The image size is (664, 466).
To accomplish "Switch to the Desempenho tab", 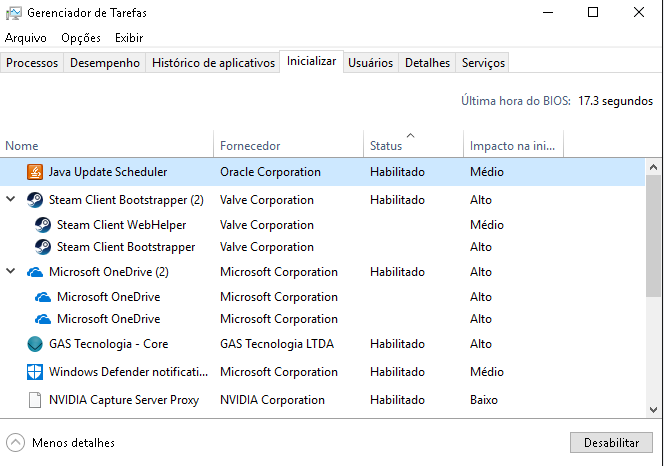I will pos(105,63).
